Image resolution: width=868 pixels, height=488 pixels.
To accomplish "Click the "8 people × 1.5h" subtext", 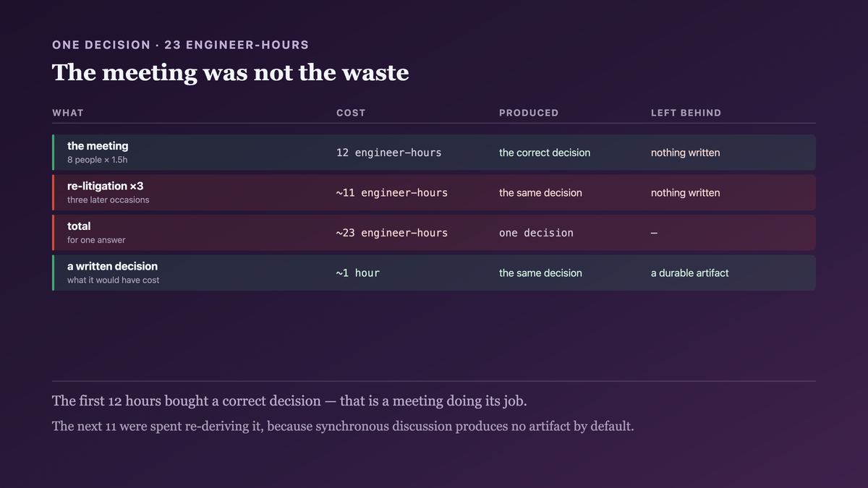I will pos(97,160).
